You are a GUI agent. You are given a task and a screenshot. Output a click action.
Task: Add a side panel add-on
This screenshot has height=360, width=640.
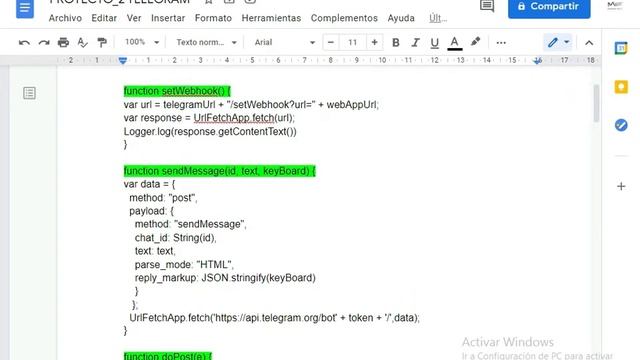621,187
